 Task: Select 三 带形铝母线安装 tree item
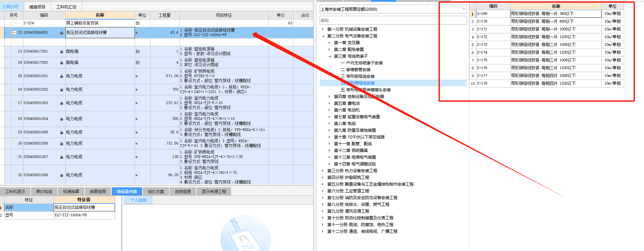click(358, 76)
